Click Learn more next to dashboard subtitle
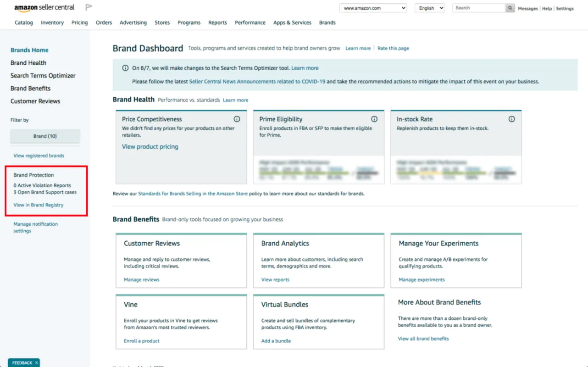588x367 pixels. (x=358, y=48)
